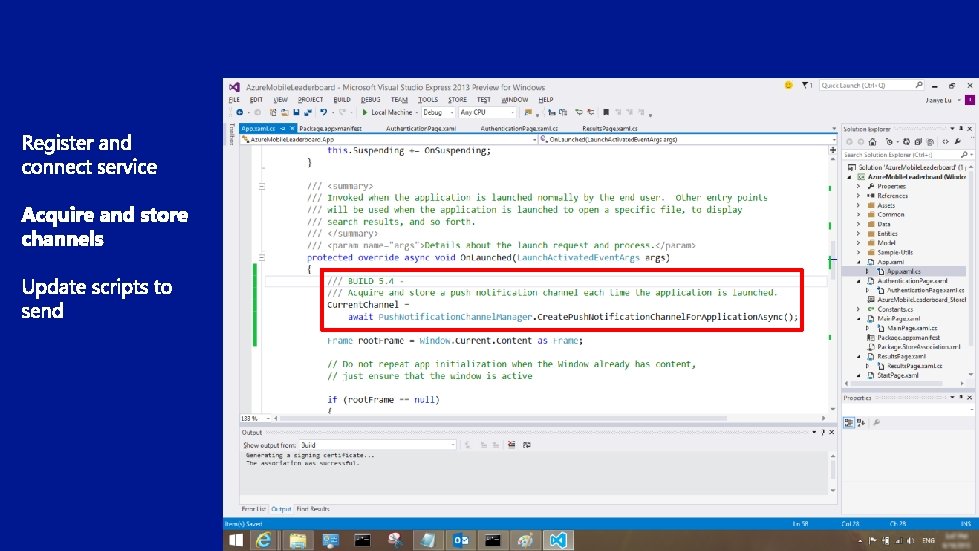This screenshot has width=979, height=551.
Task: Click Solution Explorer Refresh icon
Action: [907, 142]
